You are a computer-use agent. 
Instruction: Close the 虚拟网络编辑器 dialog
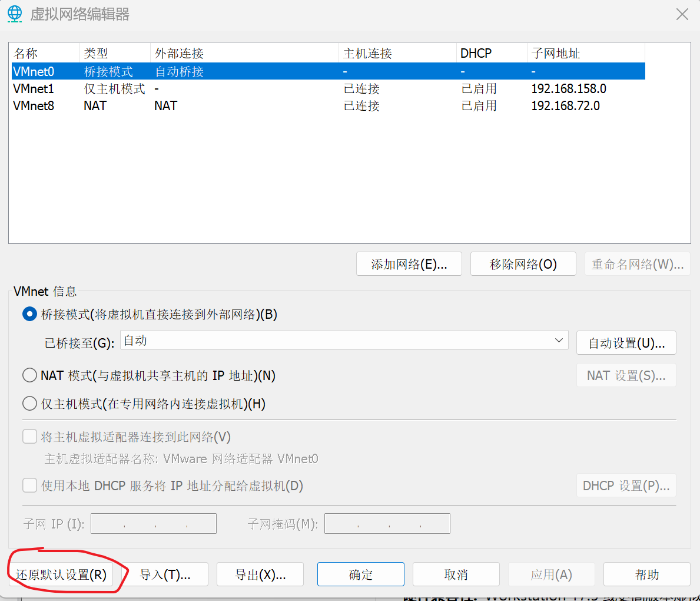point(682,14)
